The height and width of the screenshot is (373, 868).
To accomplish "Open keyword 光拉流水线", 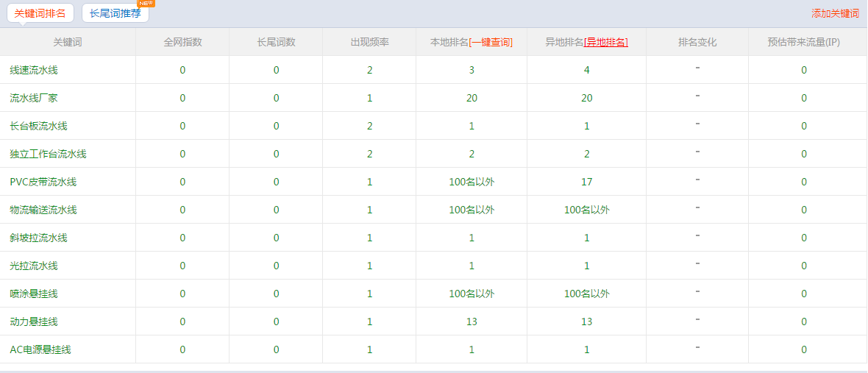I will pos(34,266).
